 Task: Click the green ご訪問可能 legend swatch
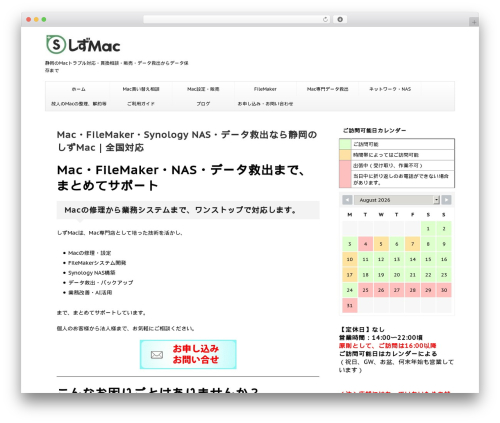(x=345, y=144)
